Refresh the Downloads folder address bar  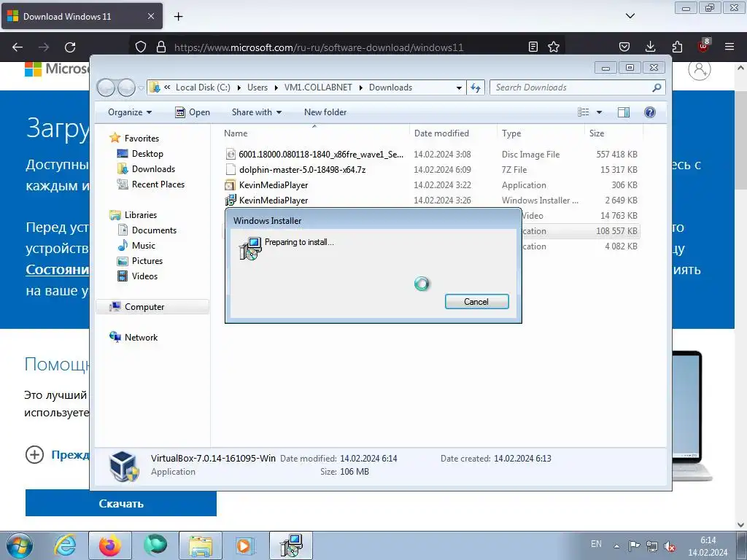[476, 87]
